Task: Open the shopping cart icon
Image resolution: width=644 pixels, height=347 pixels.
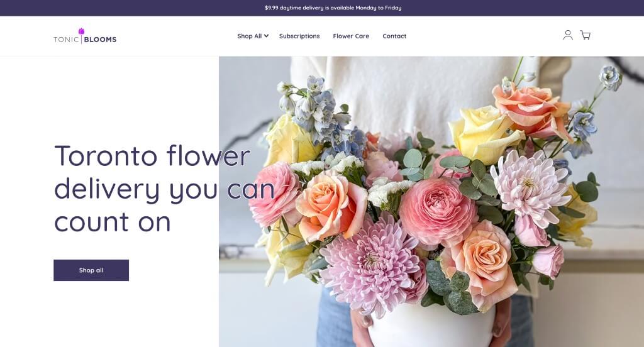Action: point(586,35)
